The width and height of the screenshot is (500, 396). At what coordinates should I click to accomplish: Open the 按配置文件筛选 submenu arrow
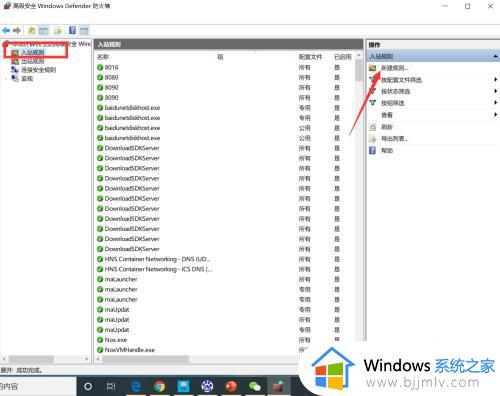point(496,79)
